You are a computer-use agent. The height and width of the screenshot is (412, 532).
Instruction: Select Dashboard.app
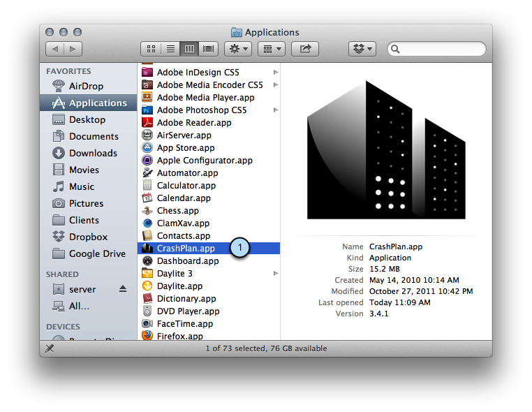pyautogui.click(x=209, y=260)
